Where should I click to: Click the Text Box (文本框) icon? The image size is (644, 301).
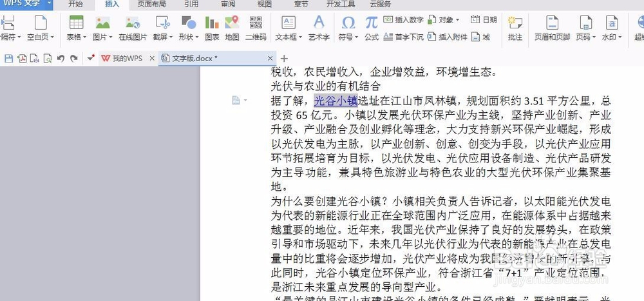(289, 23)
